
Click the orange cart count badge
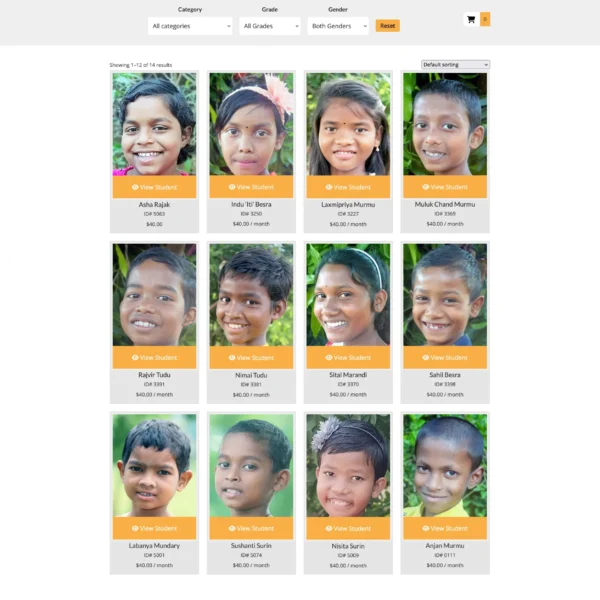485,19
